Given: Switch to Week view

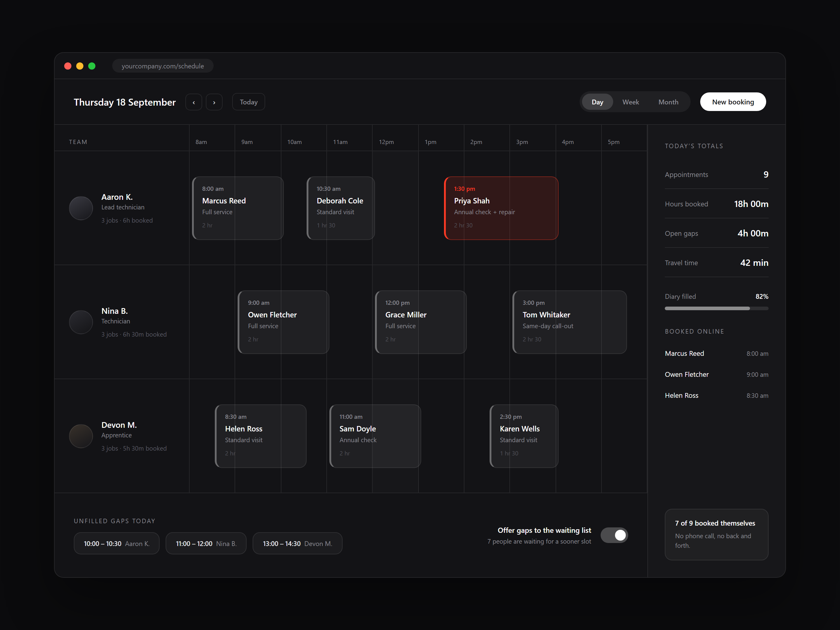Looking at the screenshot, I should pos(631,102).
